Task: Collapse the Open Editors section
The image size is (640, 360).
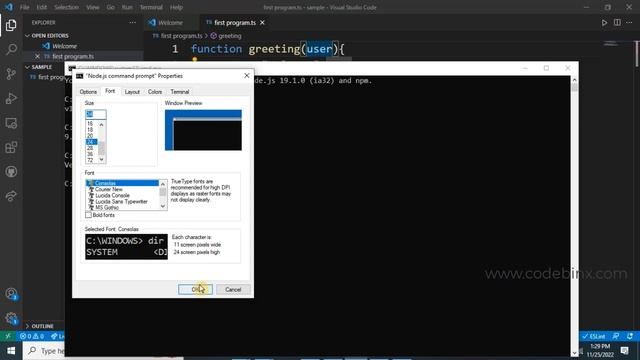Action: pyautogui.click(x=27, y=36)
